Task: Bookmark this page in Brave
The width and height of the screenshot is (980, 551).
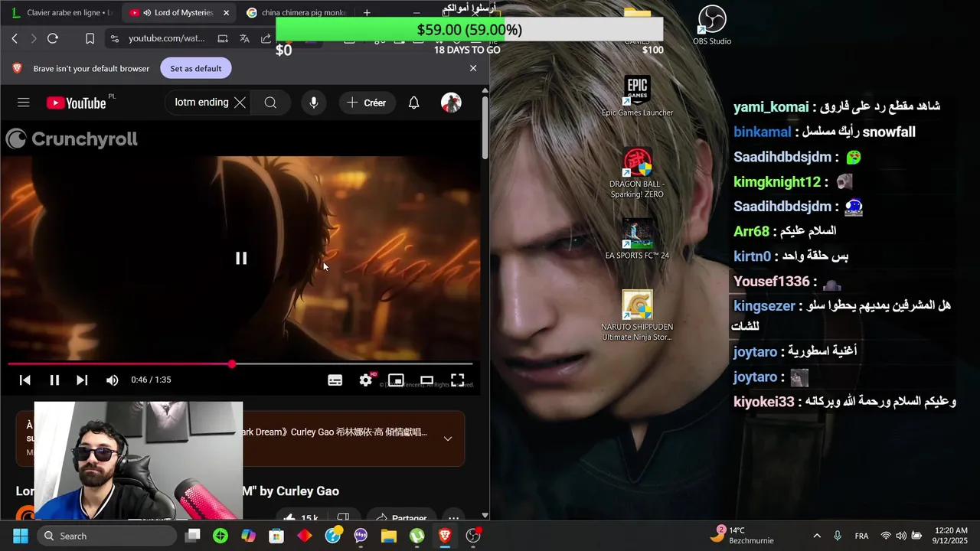Action: [90, 38]
